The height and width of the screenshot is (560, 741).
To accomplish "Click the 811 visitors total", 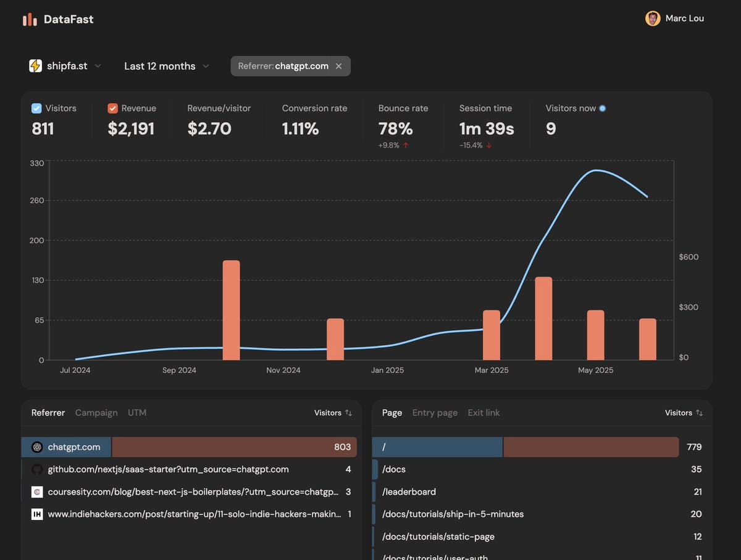I will 43,128.
